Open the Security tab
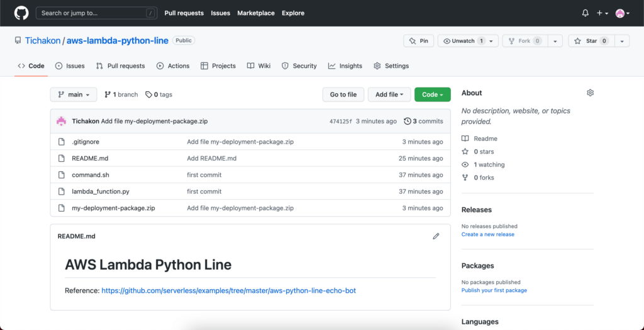644x330 pixels. 299,66
